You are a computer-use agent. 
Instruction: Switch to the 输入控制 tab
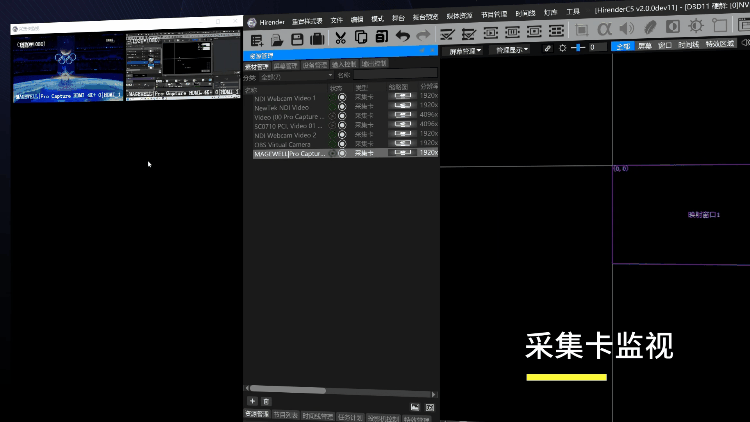[x=344, y=64]
